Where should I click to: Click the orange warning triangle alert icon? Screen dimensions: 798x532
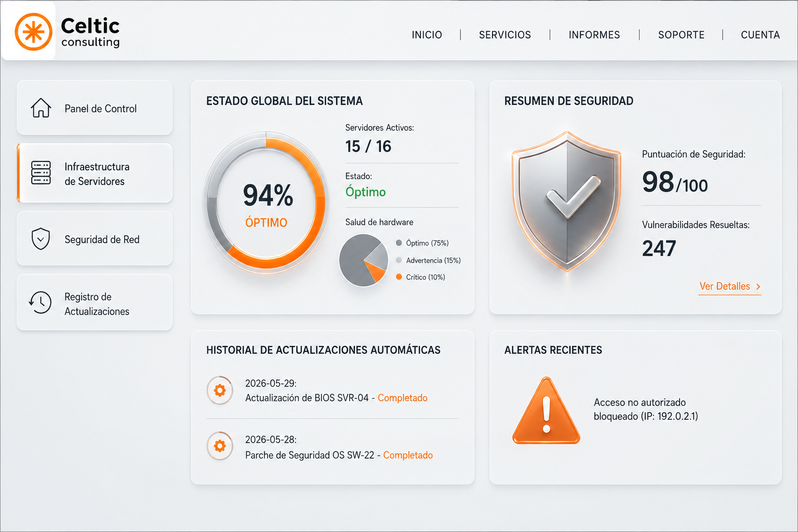click(546, 410)
